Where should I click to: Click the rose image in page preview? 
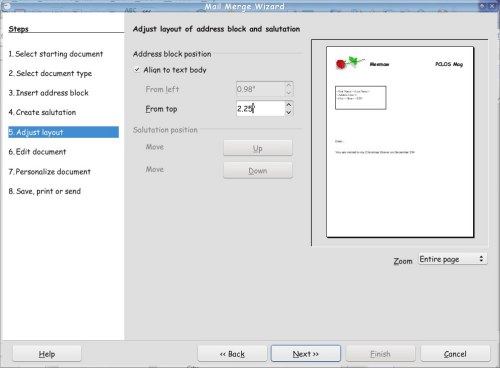click(349, 63)
